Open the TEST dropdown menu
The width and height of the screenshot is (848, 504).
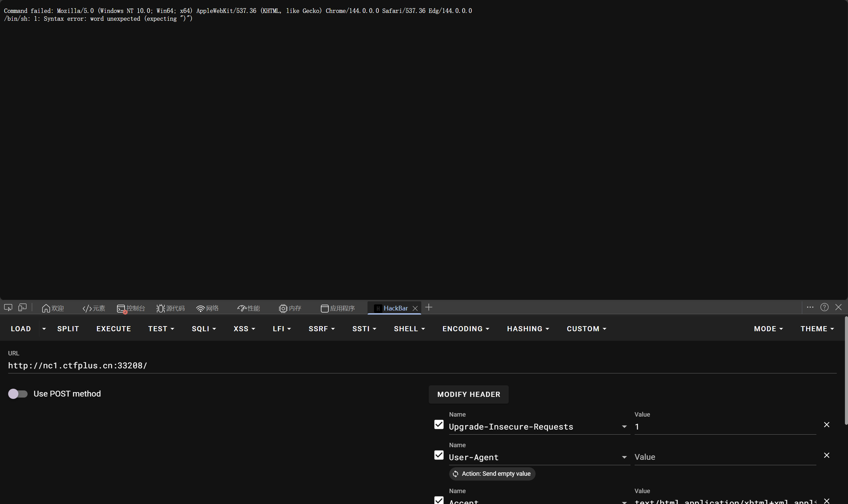coord(161,329)
